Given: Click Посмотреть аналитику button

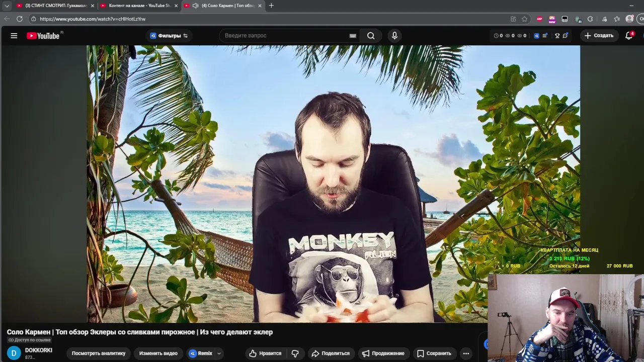Looking at the screenshot, I should tap(99, 353).
